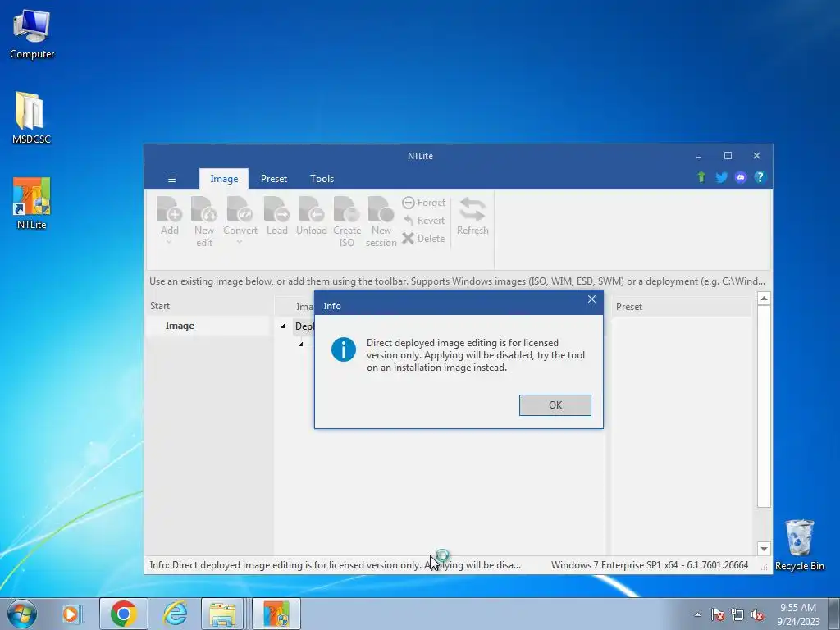Click the New edit toolbar icon
Image resolution: width=840 pixels, height=630 pixels.
[x=204, y=221]
